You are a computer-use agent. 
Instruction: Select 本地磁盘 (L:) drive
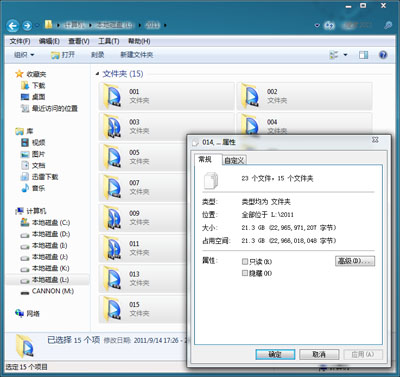tap(45, 280)
